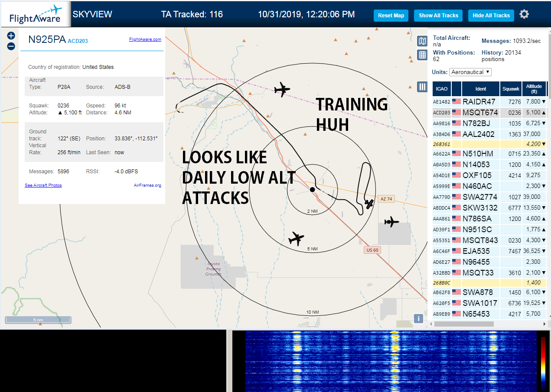
Task: Select the EJA535 aircraft row
Action: [489, 251]
